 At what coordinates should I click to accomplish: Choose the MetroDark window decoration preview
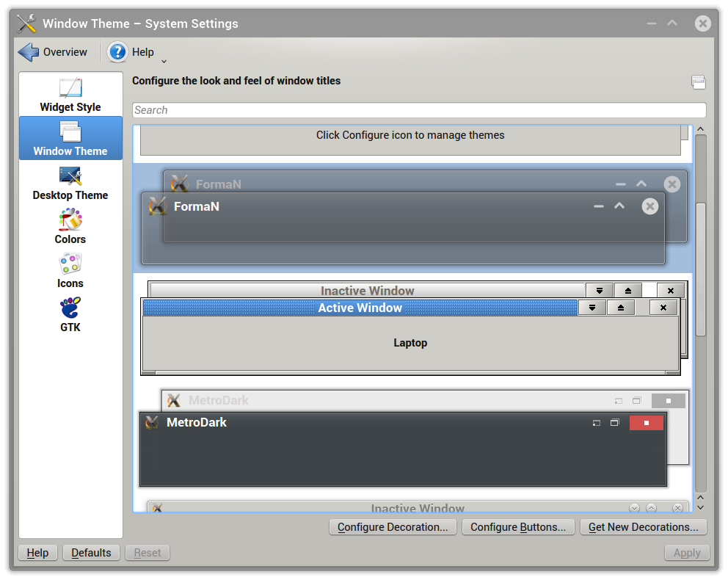point(412,438)
